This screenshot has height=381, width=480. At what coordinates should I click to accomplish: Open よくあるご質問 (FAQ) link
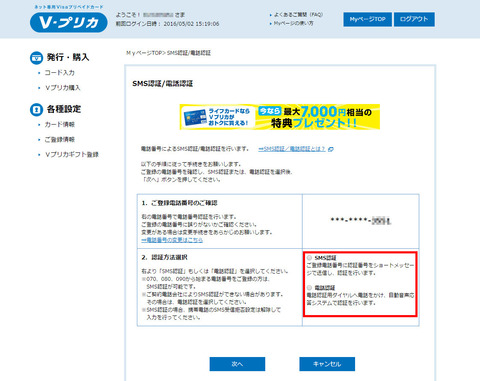[x=298, y=15]
